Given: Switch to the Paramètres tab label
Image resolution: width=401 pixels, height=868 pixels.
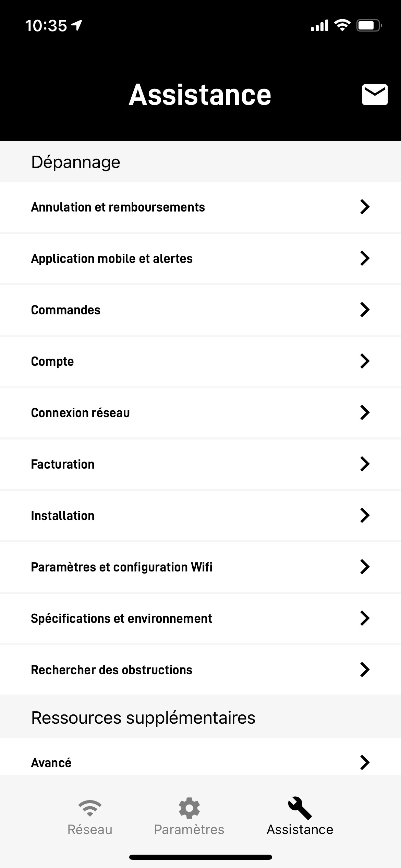Looking at the screenshot, I should pos(189,830).
